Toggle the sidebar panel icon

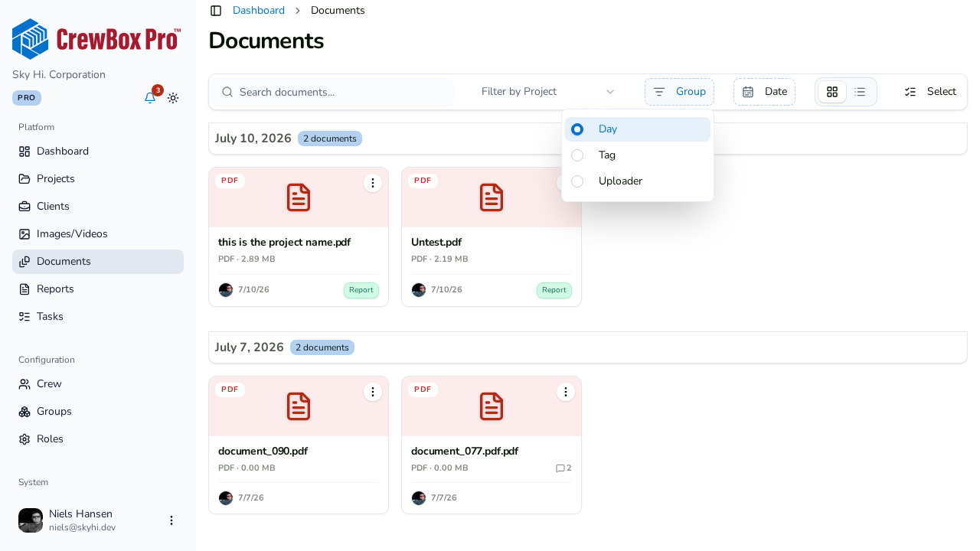point(216,11)
